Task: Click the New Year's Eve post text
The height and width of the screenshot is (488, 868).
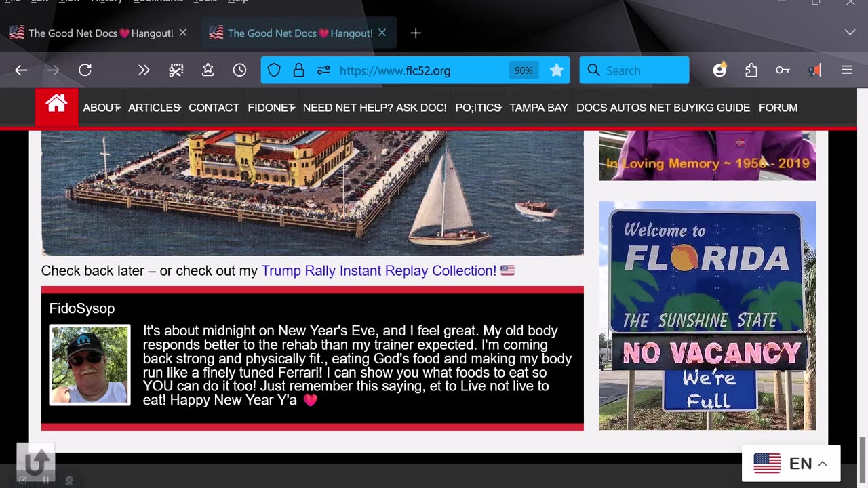Action: coord(357,365)
